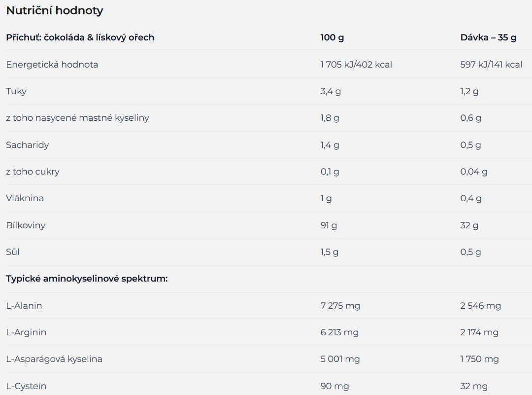Viewport: 532px width, 395px height.
Task: Select the Nutriční hodnoty heading
Action: click(55, 10)
